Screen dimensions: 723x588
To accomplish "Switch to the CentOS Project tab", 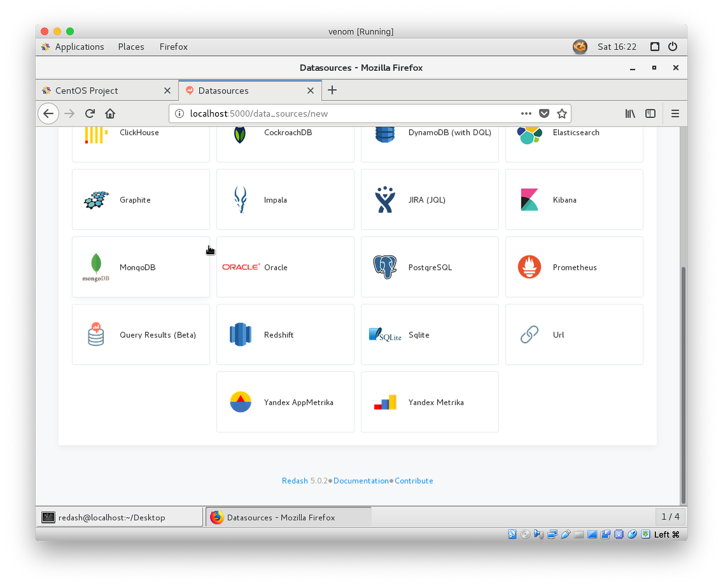I will pyautogui.click(x=107, y=90).
